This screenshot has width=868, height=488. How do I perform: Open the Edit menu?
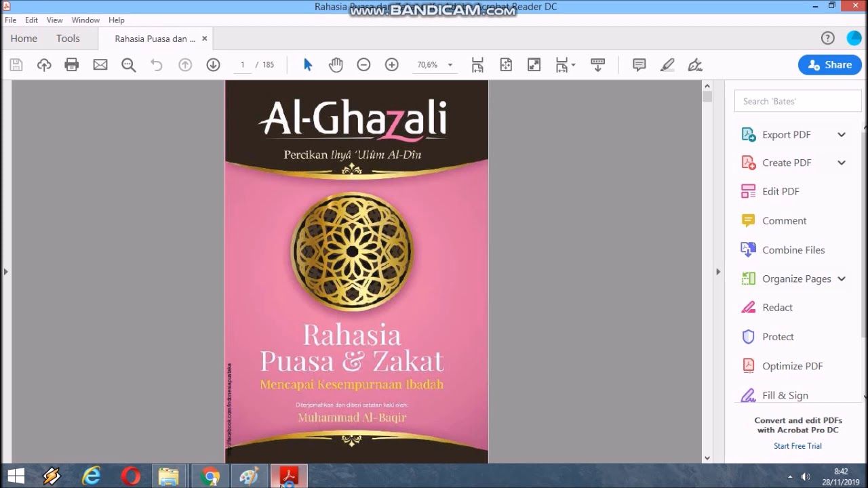pos(31,20)
